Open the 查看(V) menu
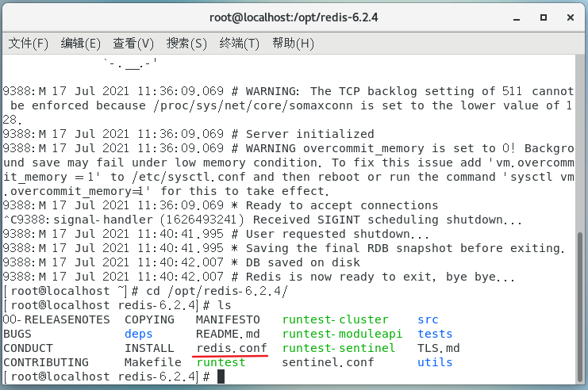The image size is (588, 390). (133, 44)
